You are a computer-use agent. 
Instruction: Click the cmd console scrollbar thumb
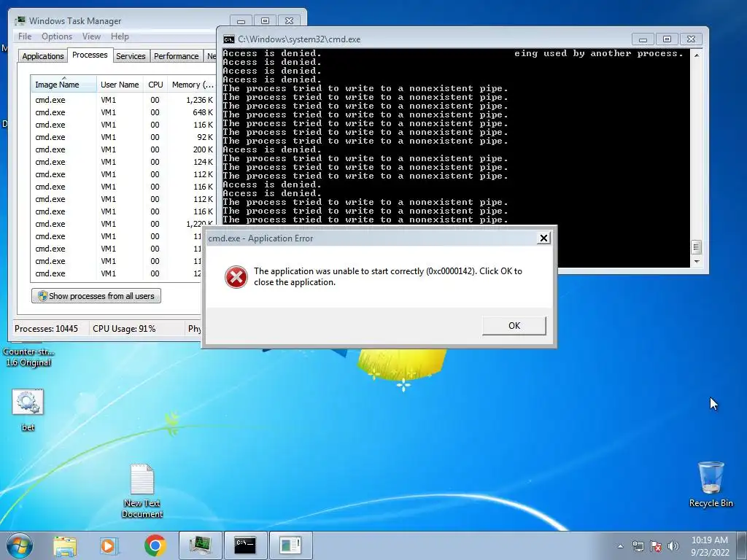[696, 246]
